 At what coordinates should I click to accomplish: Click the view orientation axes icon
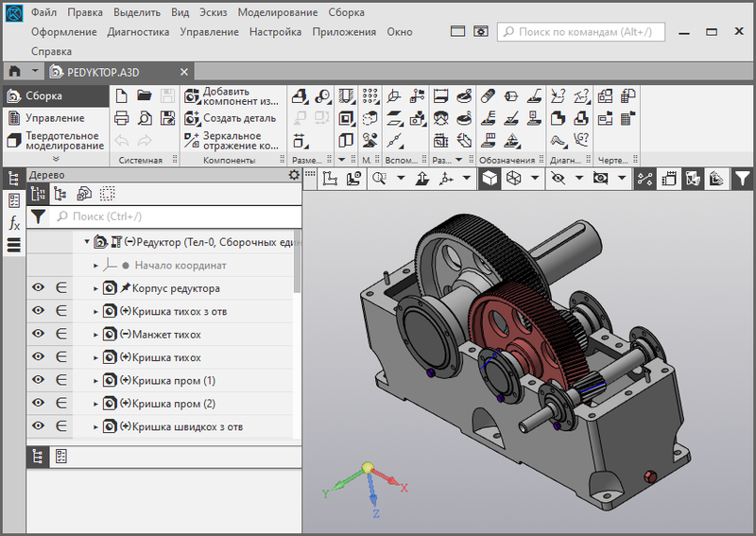click(x=446, y=179)
